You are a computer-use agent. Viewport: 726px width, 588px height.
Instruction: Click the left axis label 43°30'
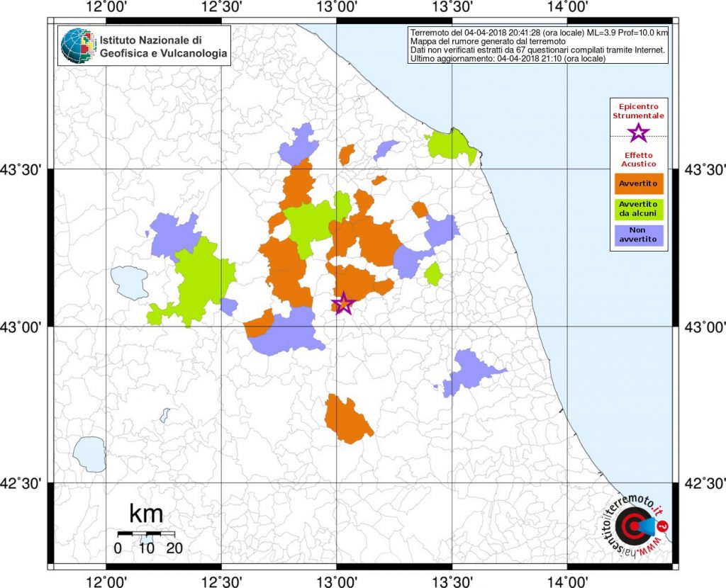click(x=21, y=170)
